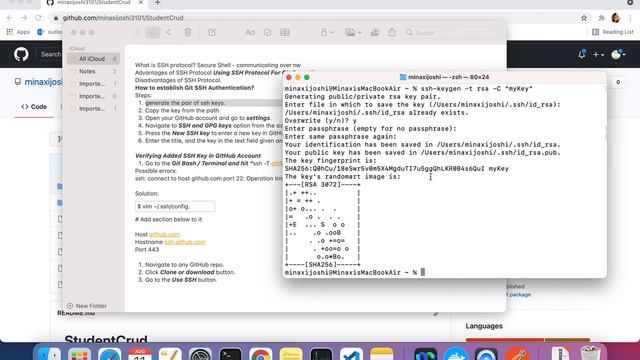
Task: Open a new Chrome tab with plus
Action: [x=158, y=3]
